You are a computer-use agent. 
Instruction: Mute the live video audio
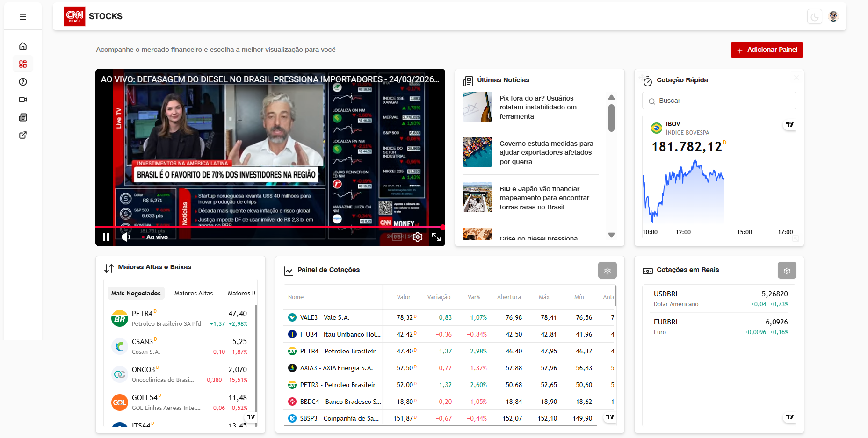(x=125, y=237)
